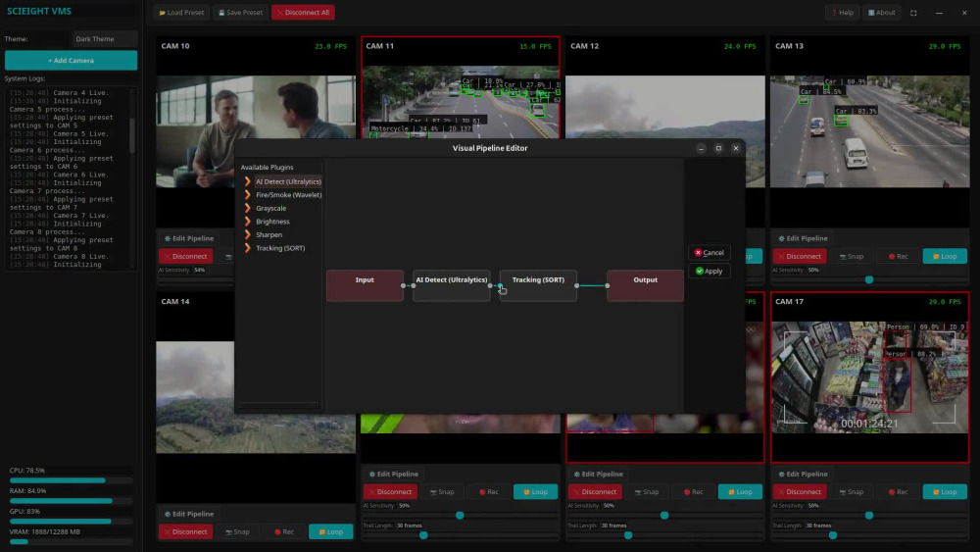980x552 pixels.
Task: Click the 24.0 FPS readout on CAM 12
Action: (x=740, y=46)
